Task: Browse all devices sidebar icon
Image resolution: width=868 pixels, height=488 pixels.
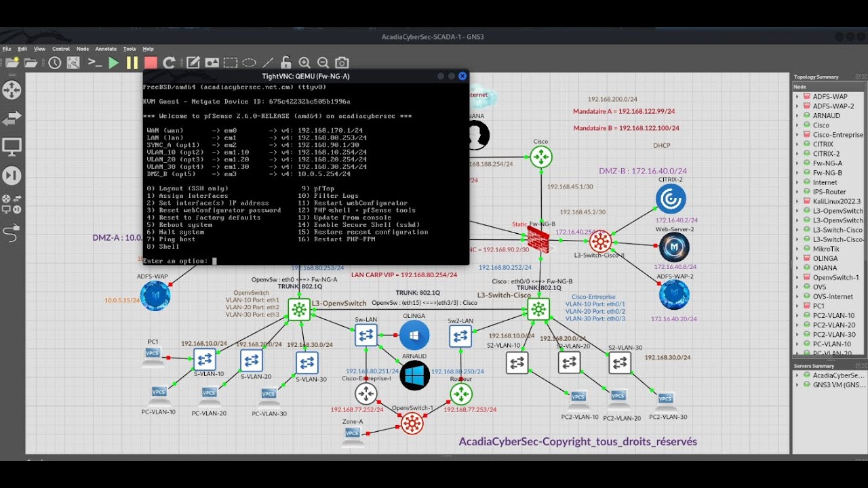Action: (x=12, y=204)
